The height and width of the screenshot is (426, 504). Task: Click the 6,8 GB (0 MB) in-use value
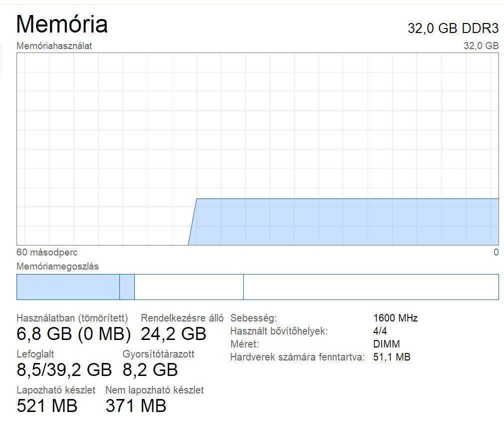point(73,333)
